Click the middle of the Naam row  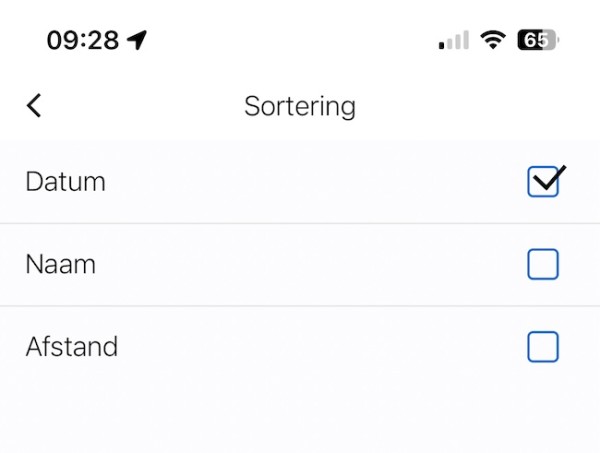pos(300,264)
